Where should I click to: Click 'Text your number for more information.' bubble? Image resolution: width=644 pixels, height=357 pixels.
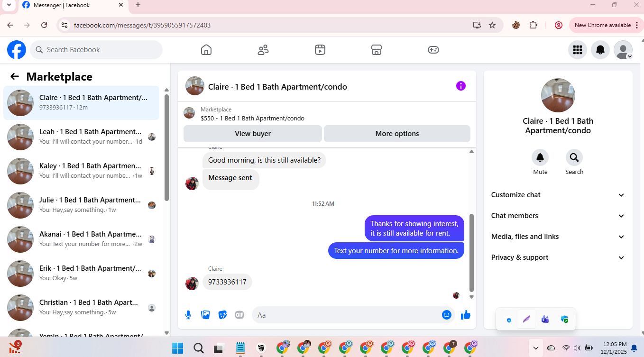click(396, 251)
